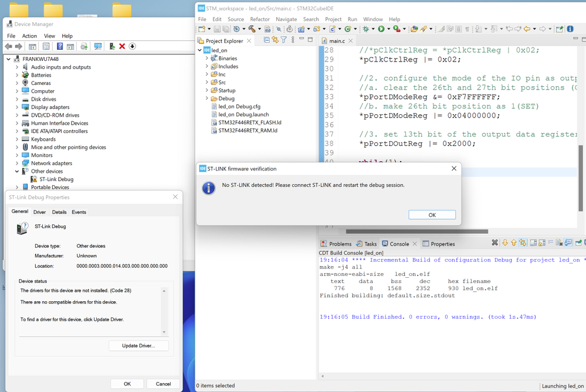Click the Debug bug icon in IDE toolbar
Viewport: 586px width, 392px height.
pyautogui.click(x=366, y=29)
